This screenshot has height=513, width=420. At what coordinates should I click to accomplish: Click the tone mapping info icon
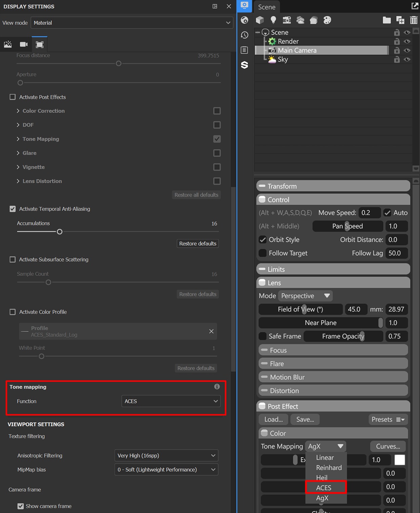pos(217,386)
